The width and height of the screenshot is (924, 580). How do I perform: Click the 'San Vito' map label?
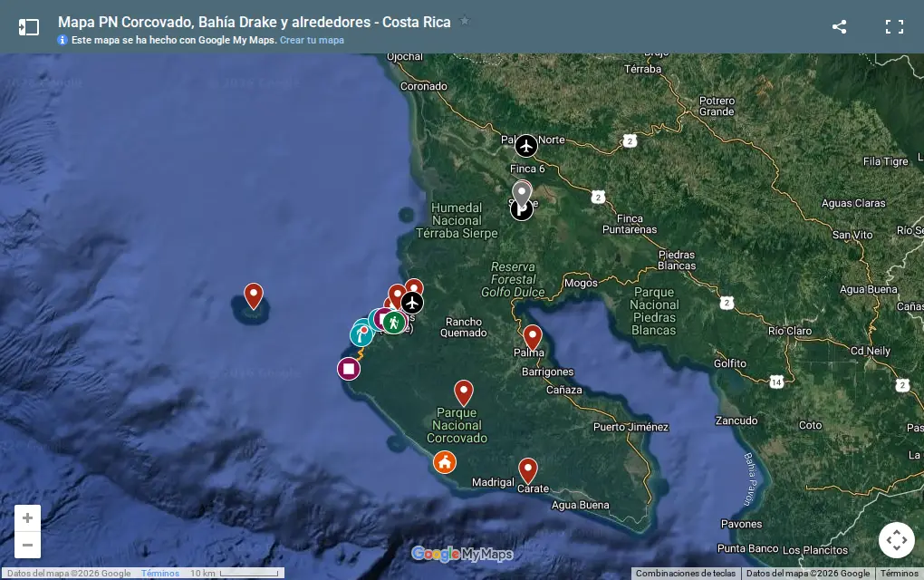coord(852,235)
